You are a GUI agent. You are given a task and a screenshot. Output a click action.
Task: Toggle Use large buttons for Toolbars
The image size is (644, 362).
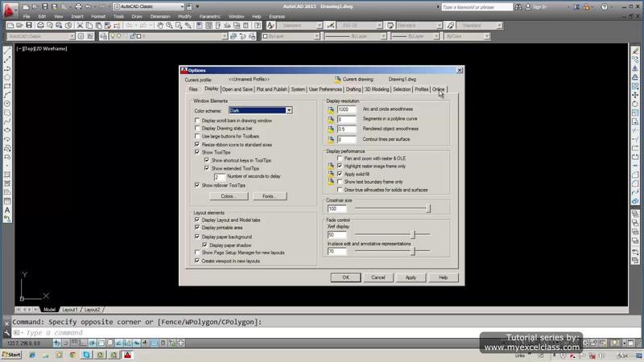click(197, 136)
